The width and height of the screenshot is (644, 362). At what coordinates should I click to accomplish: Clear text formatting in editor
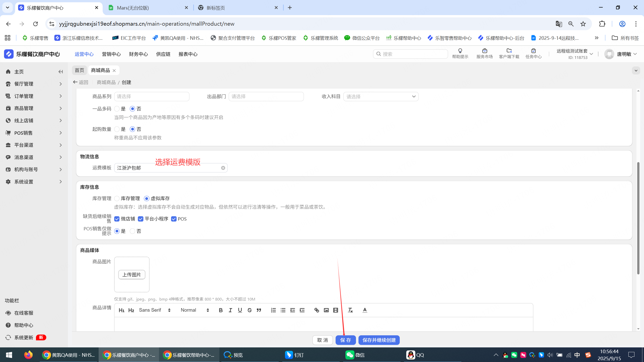click(x=350, y=310)
